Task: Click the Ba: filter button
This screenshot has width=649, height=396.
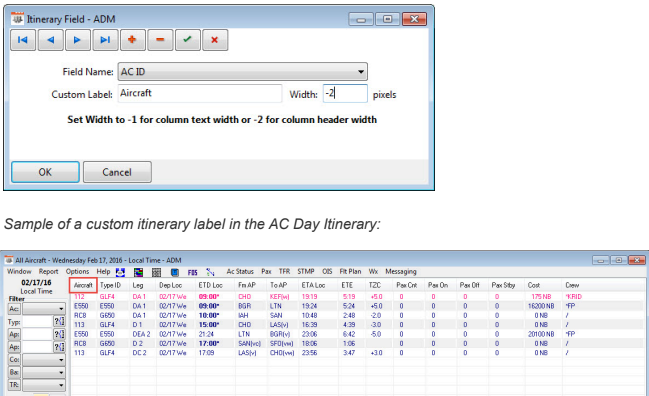Action: [14, 372]
